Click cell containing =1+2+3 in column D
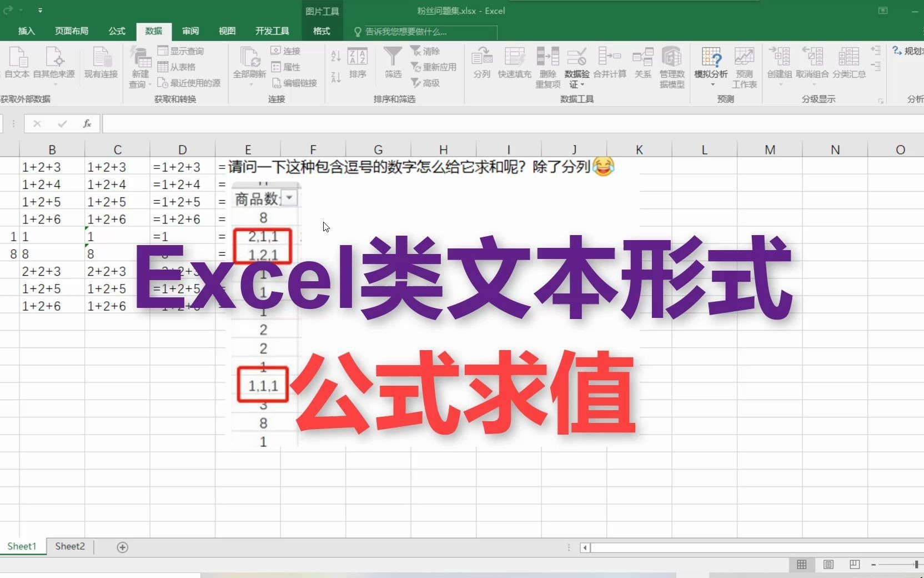The width and height of the screenshot is (924, 578). click(182, 167)
